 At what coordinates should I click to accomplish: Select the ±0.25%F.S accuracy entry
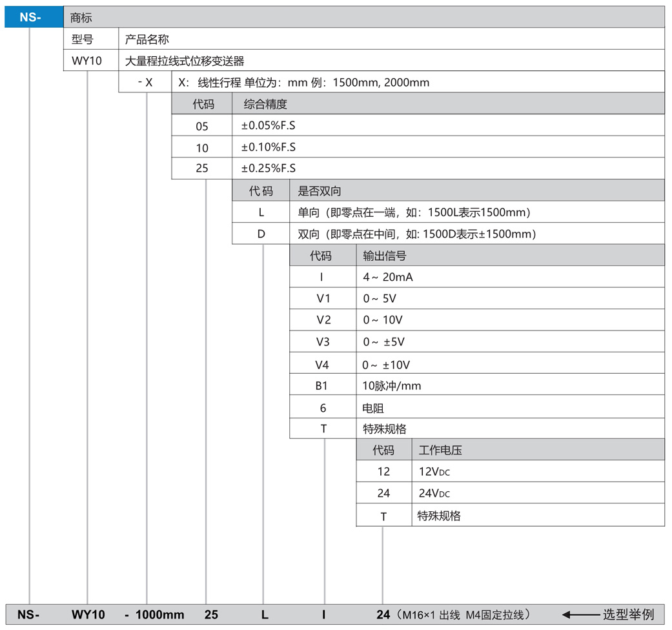pyautogui.click(x=269, y=168)
